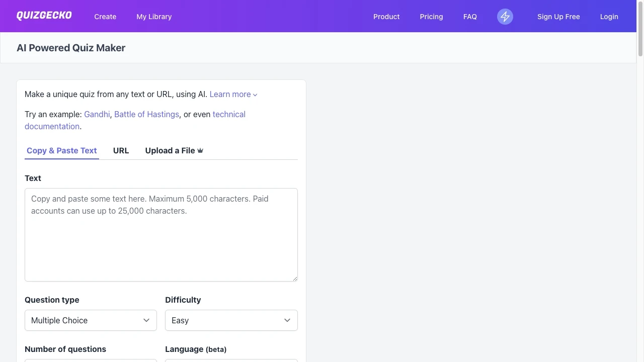Image resolution: width=644 pixels, height=362 pixels.
Task: Click the Gandhi example link
Action: pos(97,114)
